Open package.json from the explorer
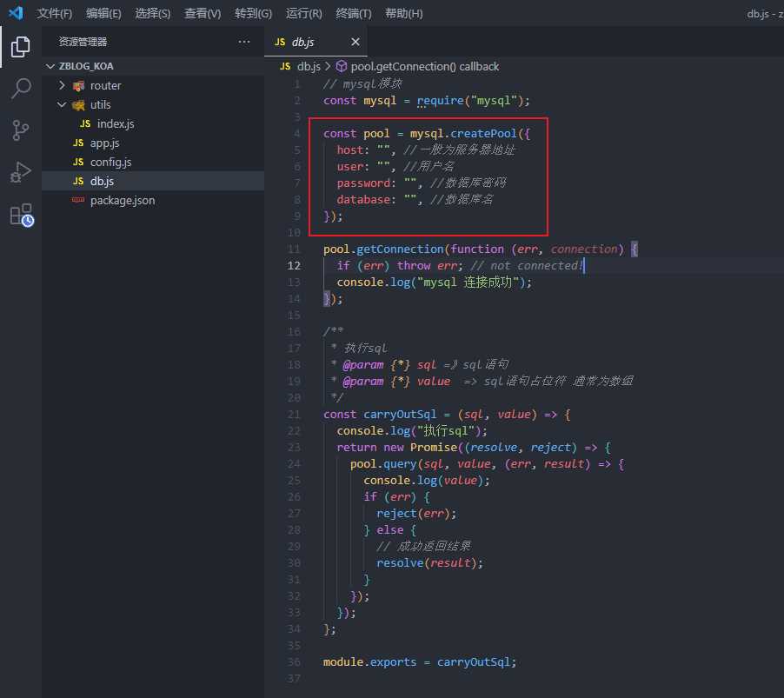784x698 pixels. tap(122, 200)
